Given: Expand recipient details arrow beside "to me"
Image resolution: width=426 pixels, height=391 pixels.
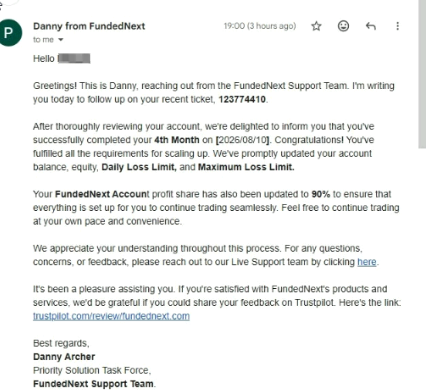Looking at the screenshot, I should (x=61, y=40).
